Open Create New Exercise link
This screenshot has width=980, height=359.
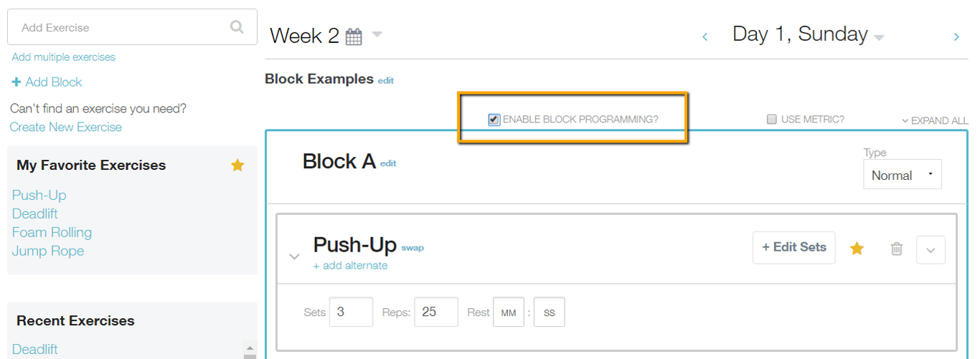[66, 127]
